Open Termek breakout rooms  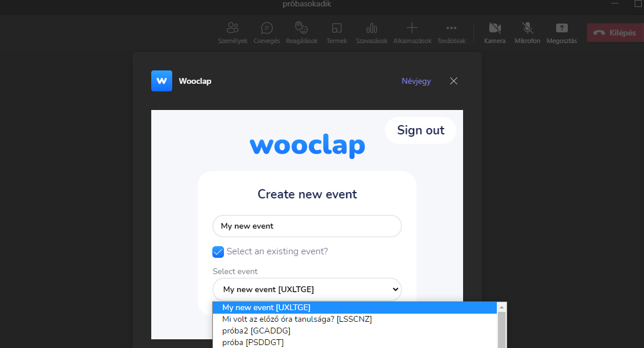(336, 33)
